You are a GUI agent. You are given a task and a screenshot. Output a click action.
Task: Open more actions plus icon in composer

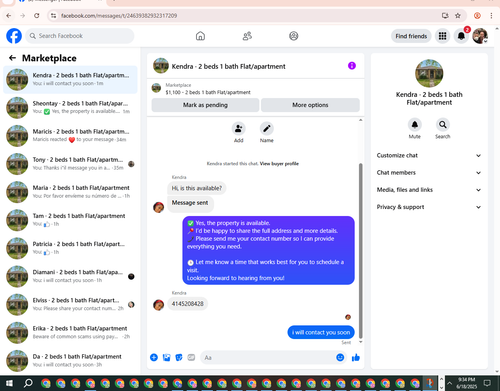point(154,358)
